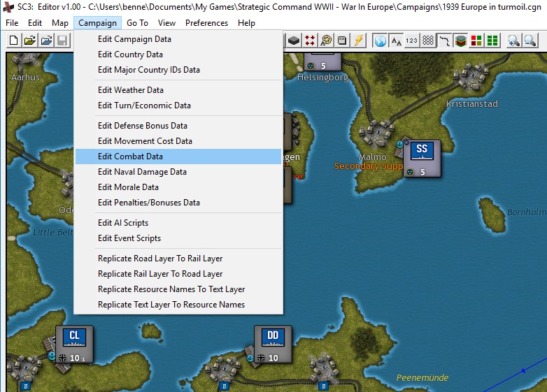The image size is (547, 392).
Task: Choose Edit Movement Cost Data
Action: tap(178, 140)
